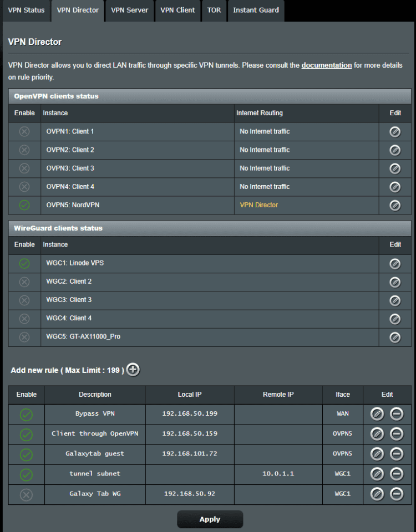Edit the OVPN1 Client 1 instance
The width and height of the screenshot is (416, 532).
(x=394, y=131)
